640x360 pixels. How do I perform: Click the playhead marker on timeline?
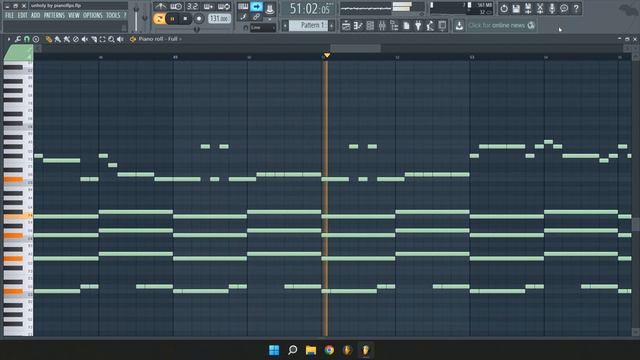[x=327, y=55]
